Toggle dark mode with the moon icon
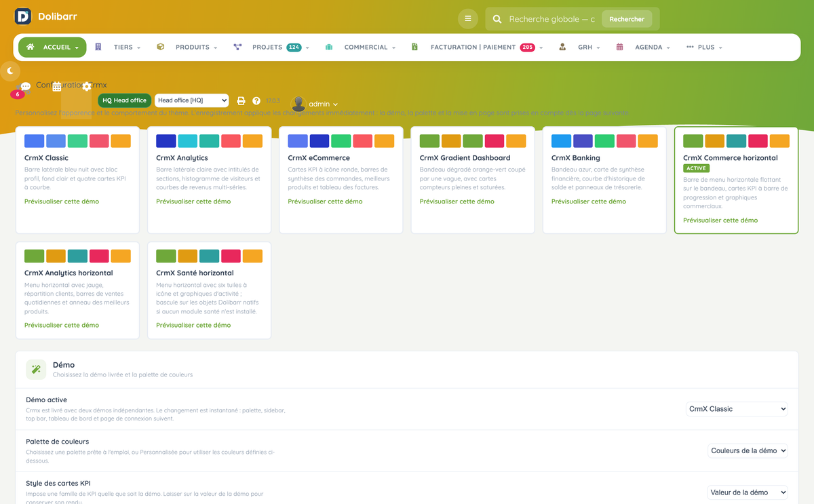Image resolution: width=814 pixels, height=504 pixels. pos(10,71)
